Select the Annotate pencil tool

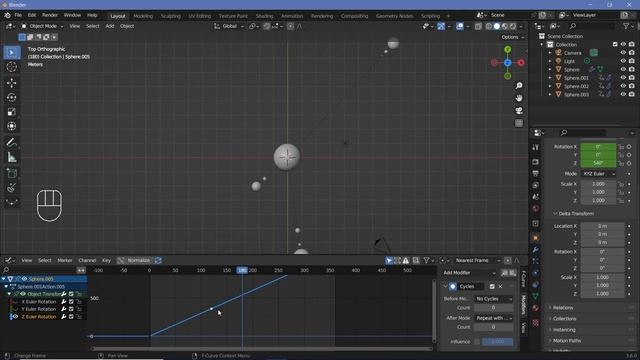(11, 142)
